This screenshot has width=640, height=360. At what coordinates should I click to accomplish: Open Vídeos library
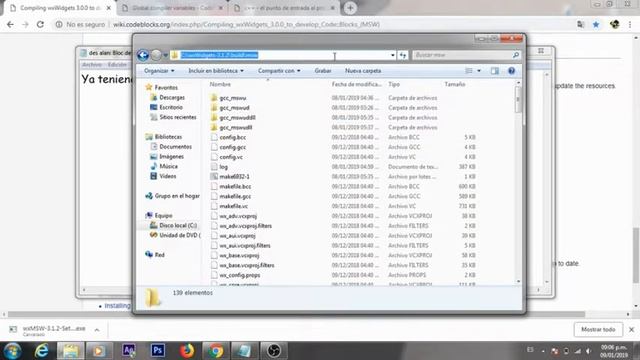click(167, 176)
